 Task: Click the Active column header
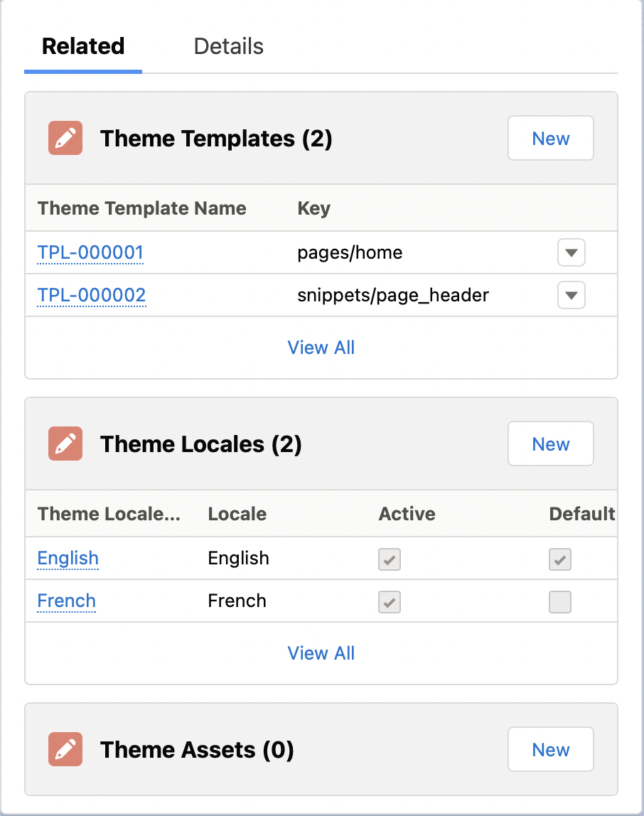(407, 514)
